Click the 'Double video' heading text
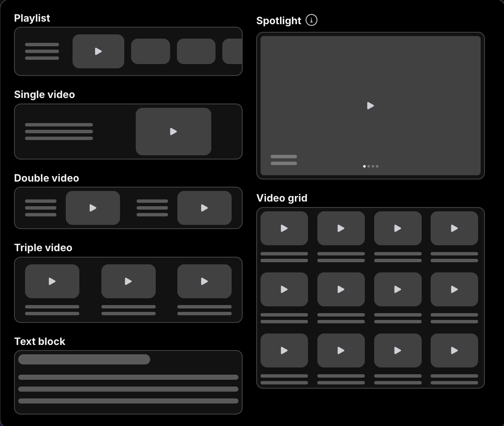The image size is (504, 426). tap(47, 178)
